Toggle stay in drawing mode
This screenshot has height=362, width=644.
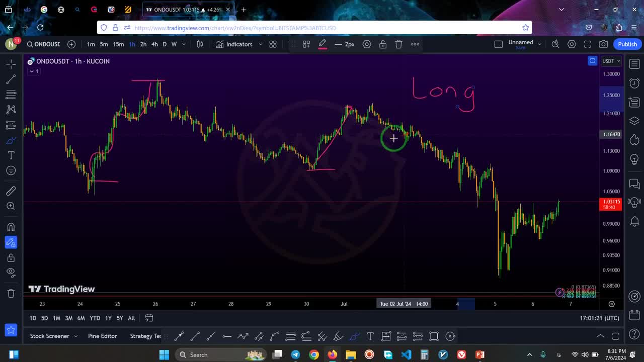click(x=11, y=242)
